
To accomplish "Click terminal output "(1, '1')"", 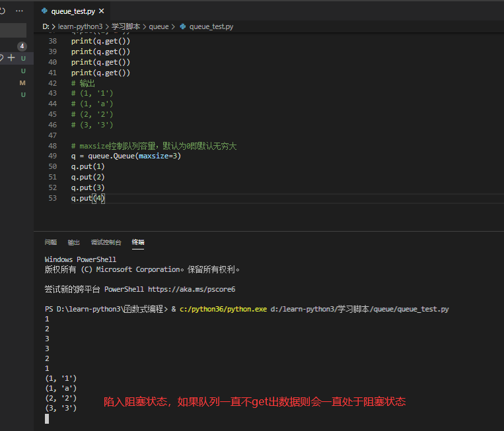I will point(61,378).
